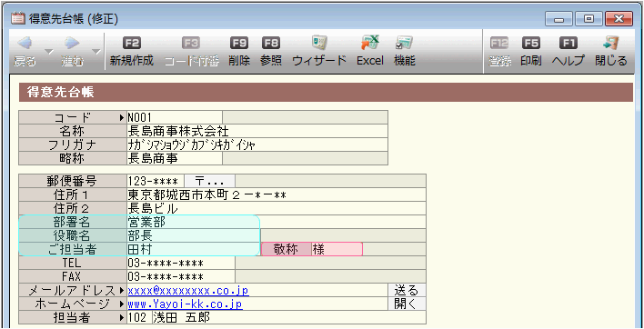The image size is (644, 329).
Task: Click F3 コード付番 toolbar button
Action: tap(192, 52)
